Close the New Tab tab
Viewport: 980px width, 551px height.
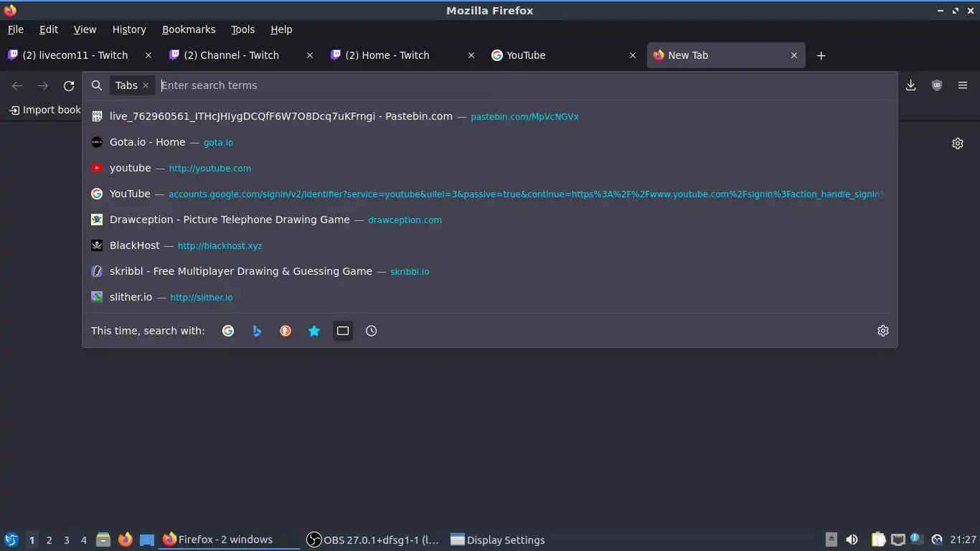point(794,55)
